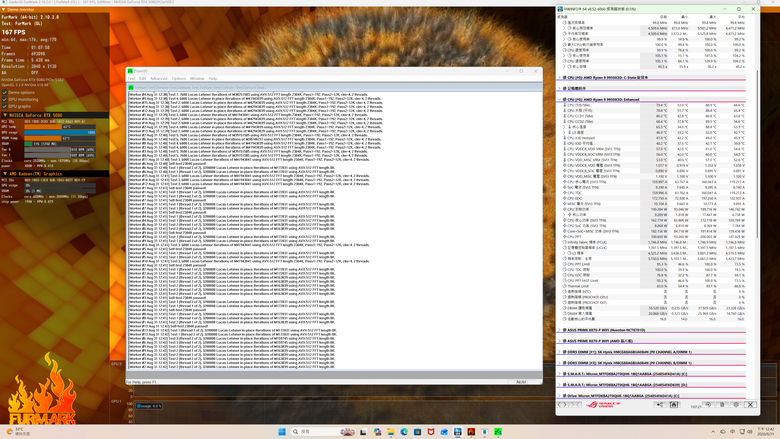The width and height of the screenshot is (780, 439).
Task: Click the HWiNFO reset clock icon
Action: (x=708, y=405)
